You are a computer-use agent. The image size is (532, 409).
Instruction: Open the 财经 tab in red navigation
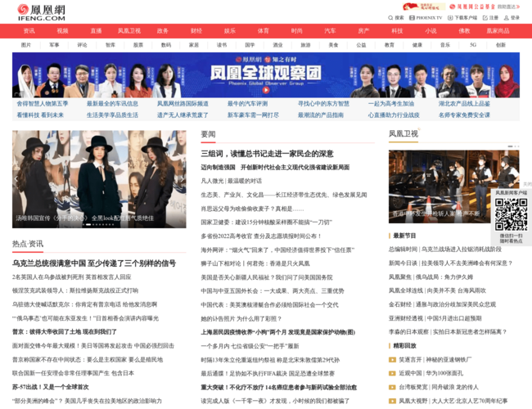point(196,30)
